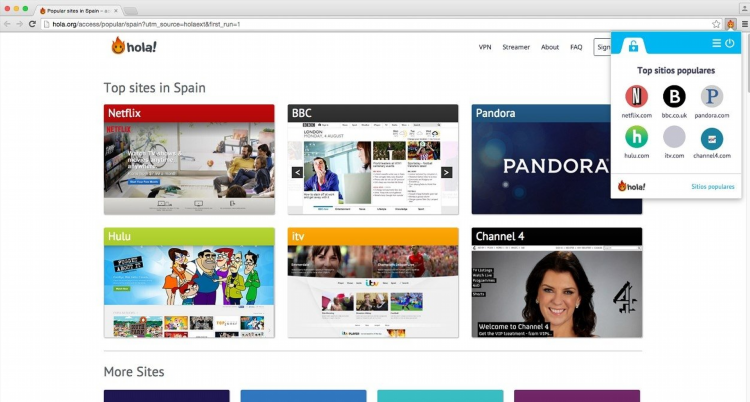The image size is (750, 402).
Task: Open the VPN nav item
Action: [485, 47]
